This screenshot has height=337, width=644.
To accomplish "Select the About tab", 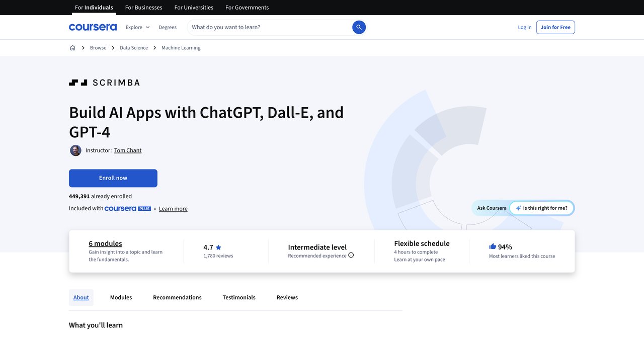I will point(81,297).
